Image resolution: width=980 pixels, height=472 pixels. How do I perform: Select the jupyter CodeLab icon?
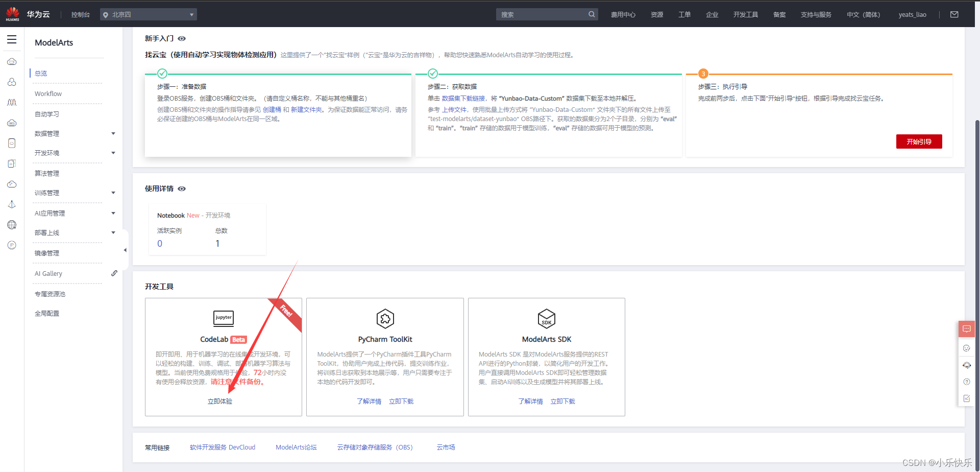pyautogui.click(x=223, y=318)
